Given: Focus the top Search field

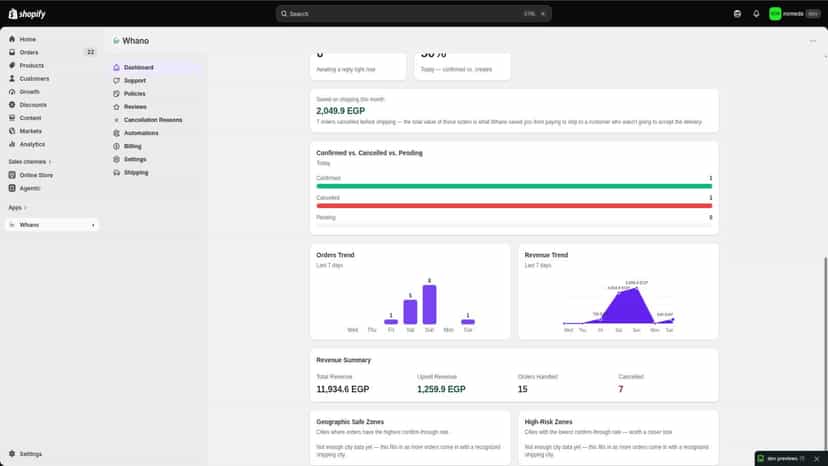Looking at the screenshot, I should [x=413, y=14].
